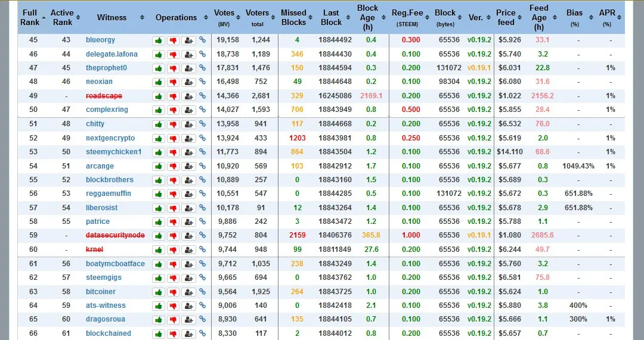Thumbs-down icon for dragosroua
Viewport: 644px width, 340px height.
tap(174, 320)
